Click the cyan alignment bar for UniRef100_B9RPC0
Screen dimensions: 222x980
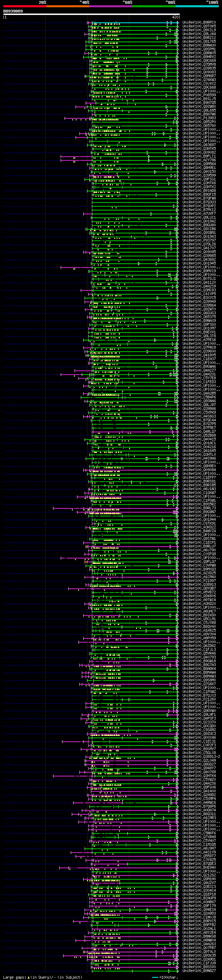(135, 23)
